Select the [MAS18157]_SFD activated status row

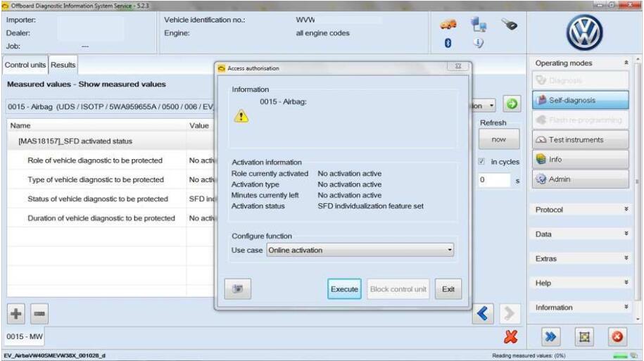tap(111, 141)
